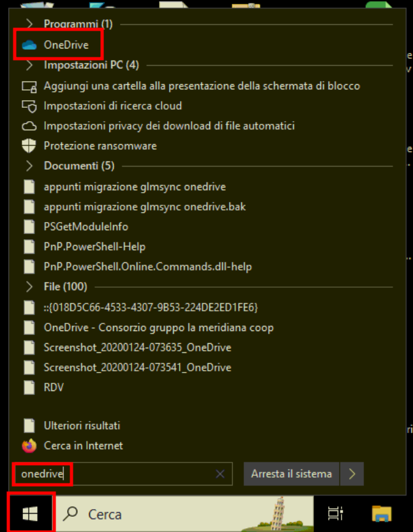The image size is (413, 532).
Task: Select Impostazioni privacy dei download di file automatici
Action: click(x=169, y=126)
